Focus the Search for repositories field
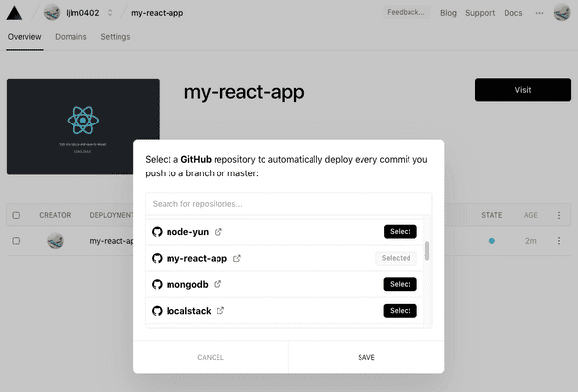Image resolution: width=578 pixels, height=392 pixels. pos(288,204)
